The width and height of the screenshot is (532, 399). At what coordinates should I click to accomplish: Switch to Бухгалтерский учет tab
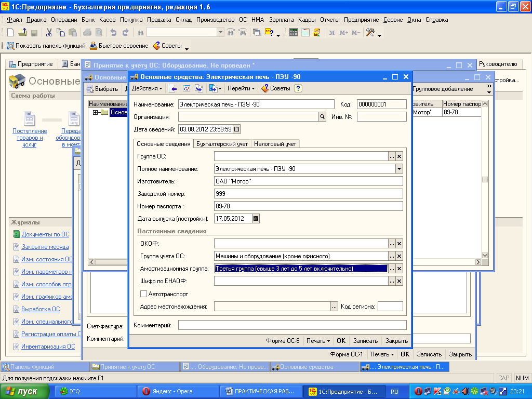coord(222,144)
